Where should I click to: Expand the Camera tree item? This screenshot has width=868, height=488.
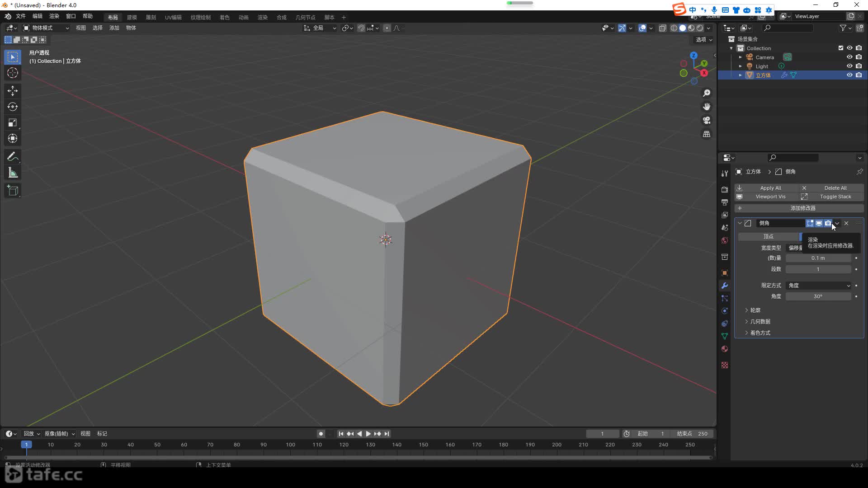(x=740, y=57)
